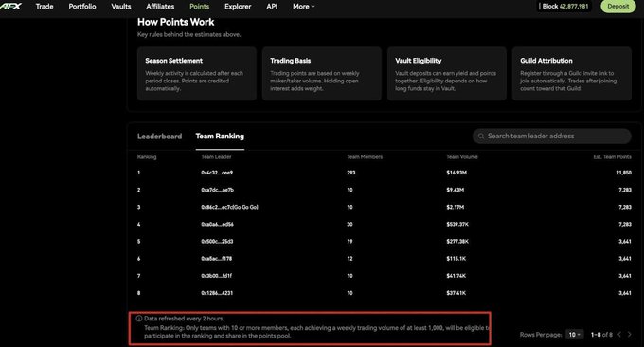
Task: Select team leader 0xa5ac...f178
Action: 217,259
